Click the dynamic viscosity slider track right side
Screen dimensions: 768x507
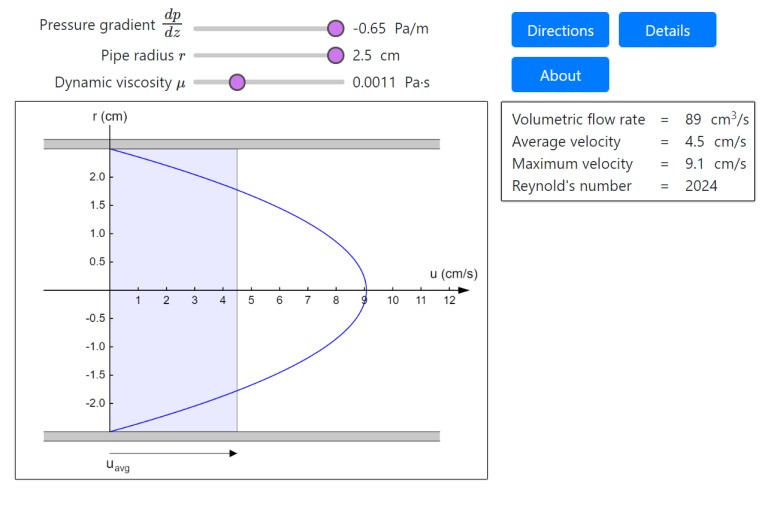pos(300,82)
